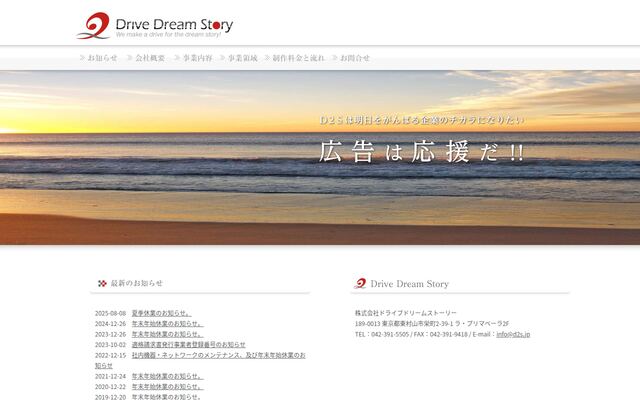Click the Drive Dream Story header logo
Image resolution: width=640 pixels, height=400 pixels.
155,25
